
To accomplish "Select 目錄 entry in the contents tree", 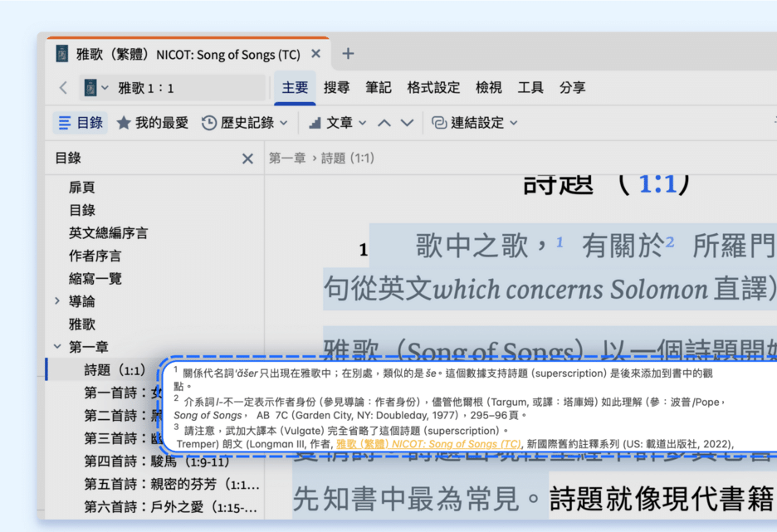I will tap(81, 210).
